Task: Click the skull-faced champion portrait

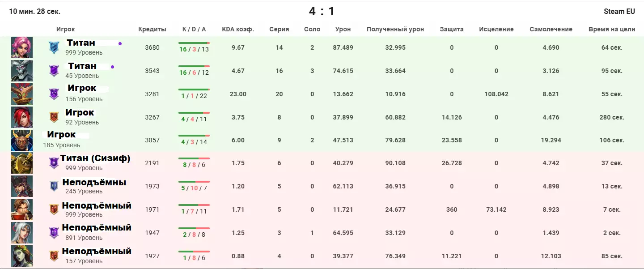Action: pyautogui.click(x=22, y=71)
